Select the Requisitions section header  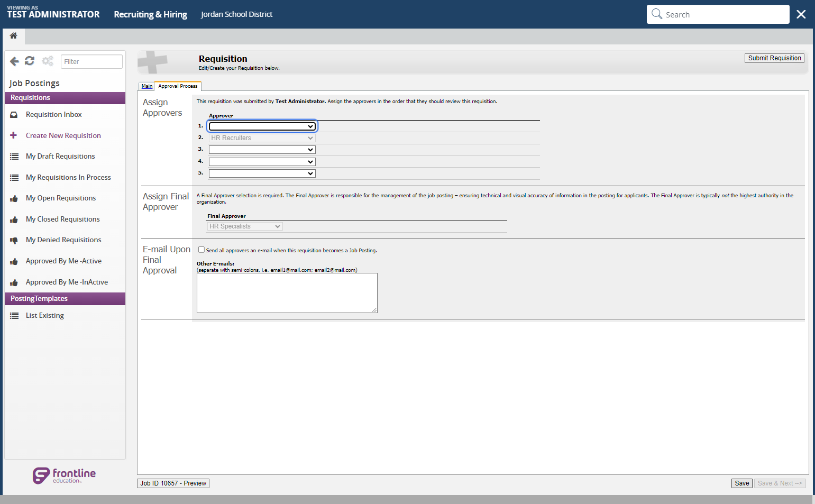[65, 98]
